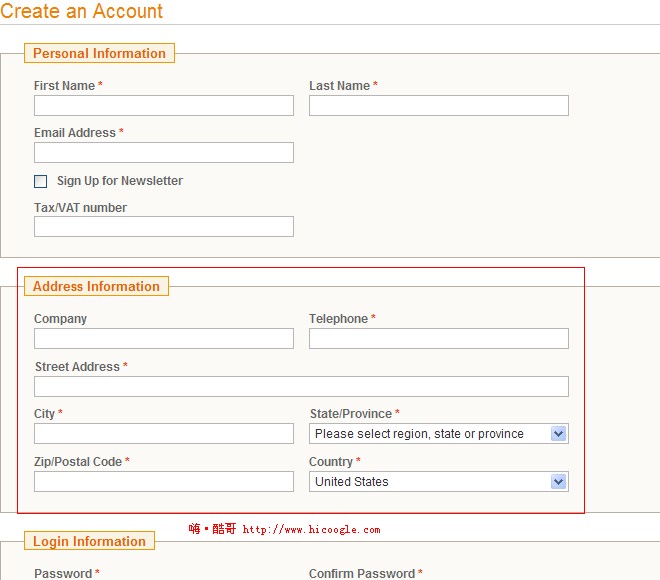Click the First Name input field
The height and width of the screenshot is (580, 660).
(x=164, y=106)
